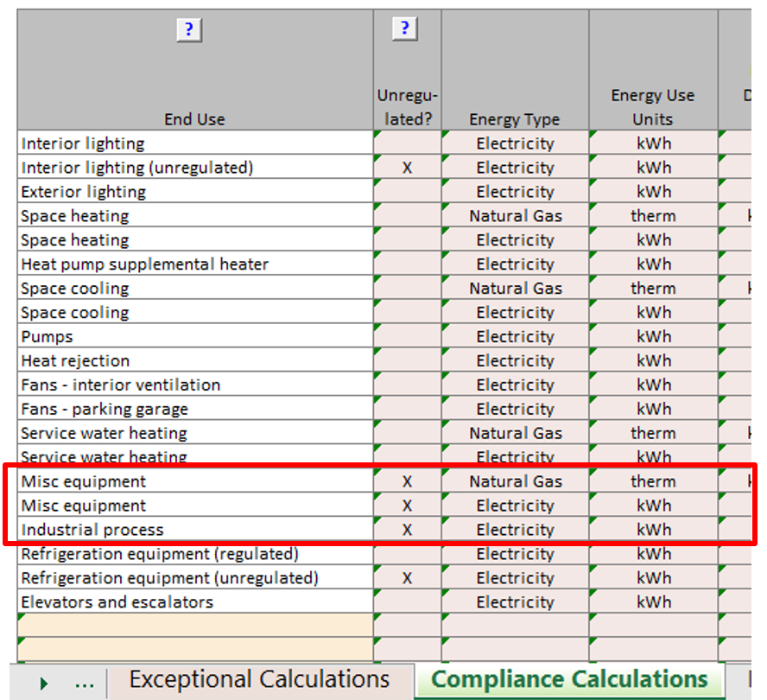Viewport: 767px width, 700px height.
Task: Click the help icon above Unregulated column
Action: (x=405, y=29)
